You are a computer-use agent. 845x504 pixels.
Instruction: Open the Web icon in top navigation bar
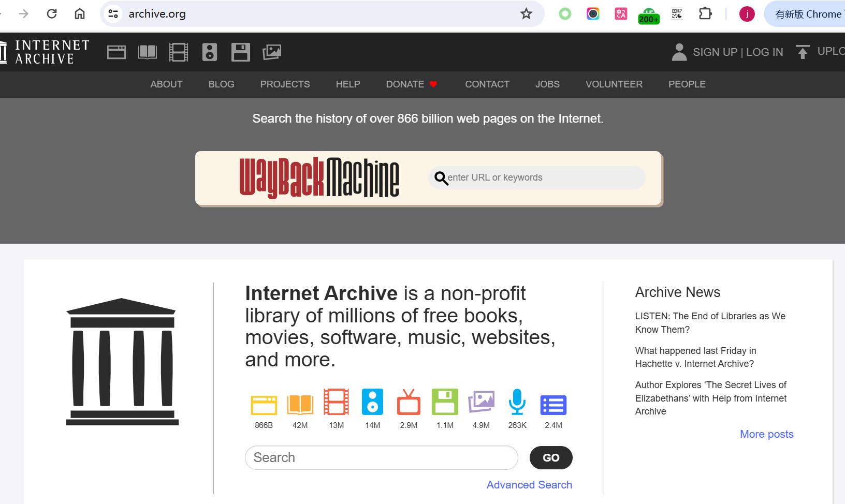[x=116, y=52]
